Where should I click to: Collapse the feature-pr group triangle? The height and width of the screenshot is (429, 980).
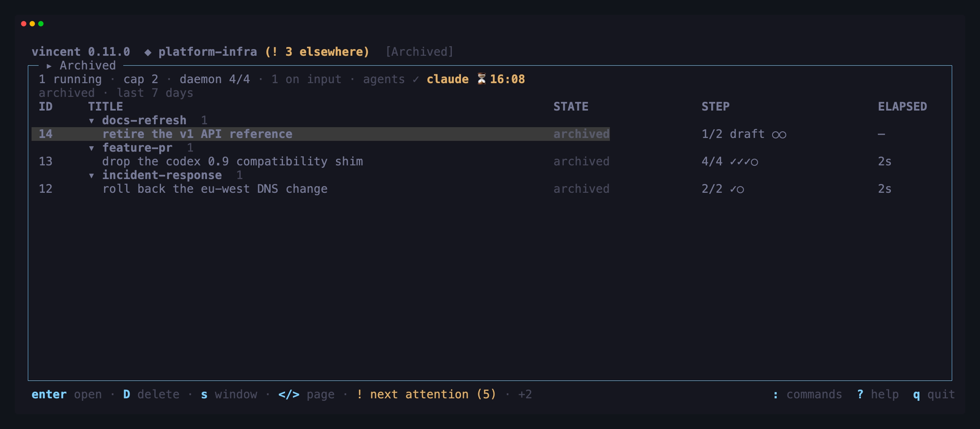coord(91,148)
